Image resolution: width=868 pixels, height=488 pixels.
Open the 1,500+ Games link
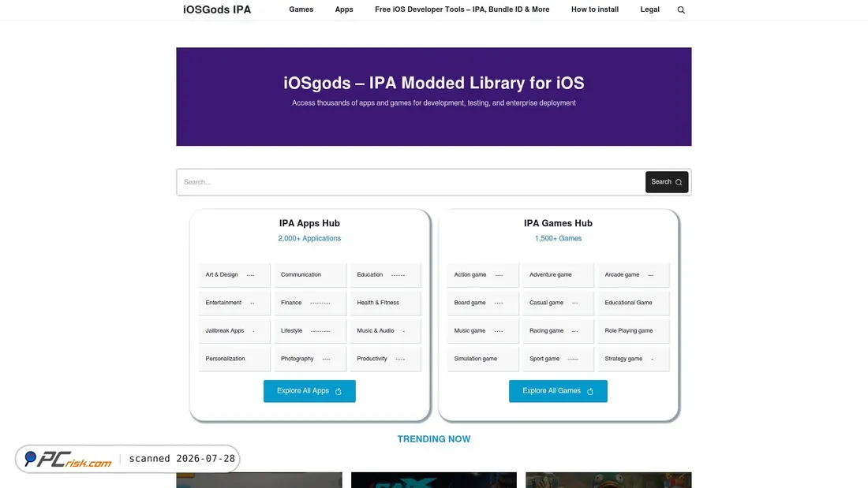click(x=558, y=238)
